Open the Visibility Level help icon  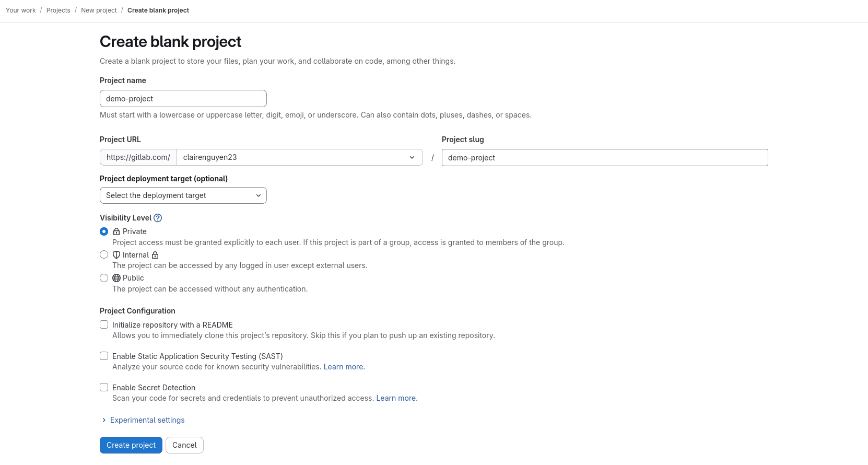[x=158, y=218]
